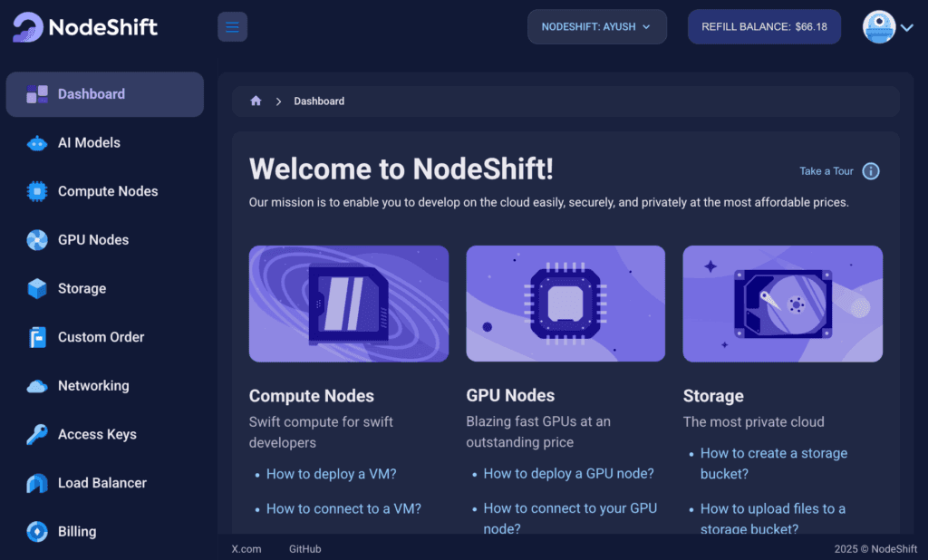928x560 pixels.
Task: Toggle the hamburger sidebar menu button
Action: 233,26
